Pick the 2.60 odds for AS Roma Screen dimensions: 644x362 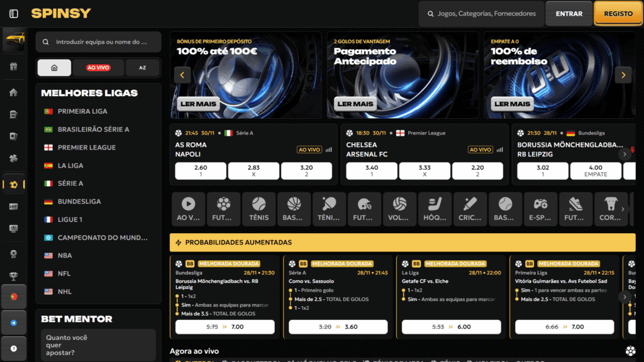pos(201,171)
